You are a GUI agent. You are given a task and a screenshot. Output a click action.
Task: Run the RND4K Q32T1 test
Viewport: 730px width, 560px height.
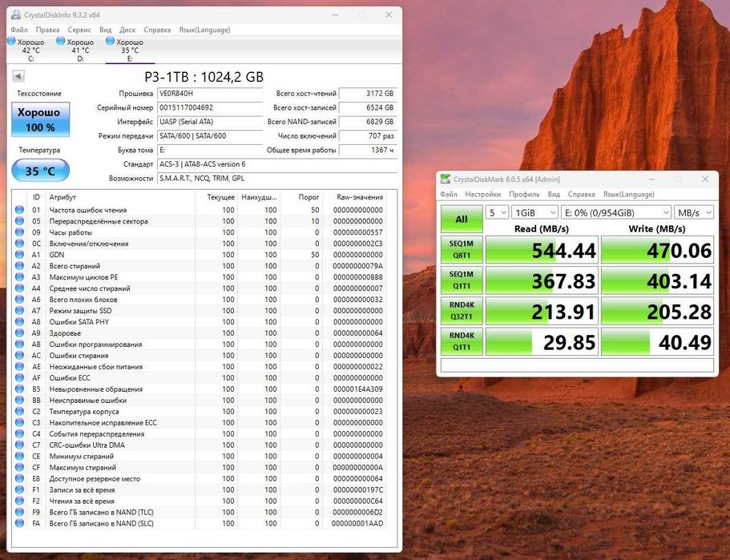click(462, 311)
